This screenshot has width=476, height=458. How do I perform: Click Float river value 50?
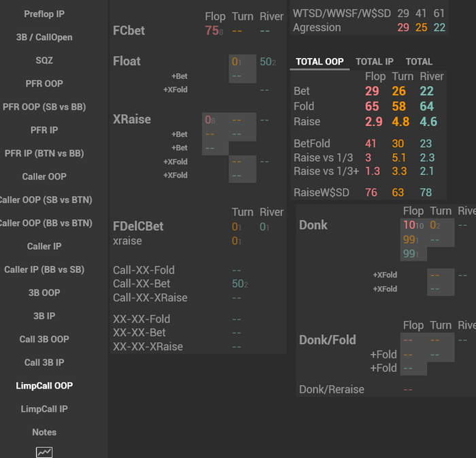click(x=266, y=62)
